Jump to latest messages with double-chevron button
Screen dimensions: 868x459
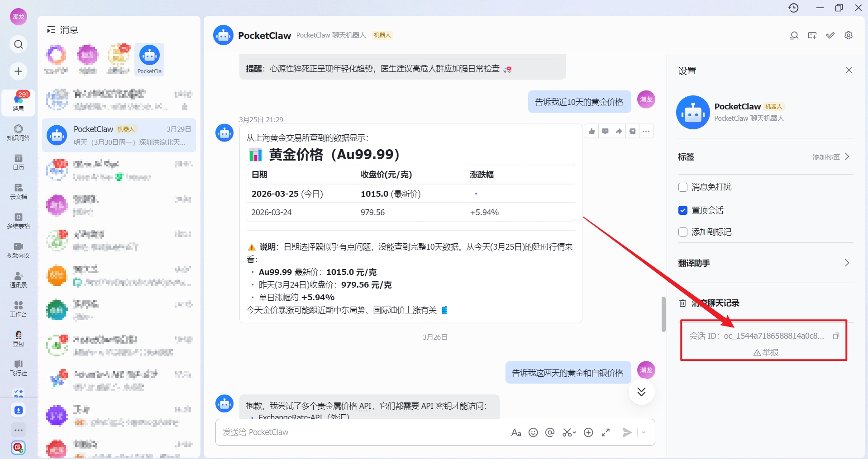[641, 392]
